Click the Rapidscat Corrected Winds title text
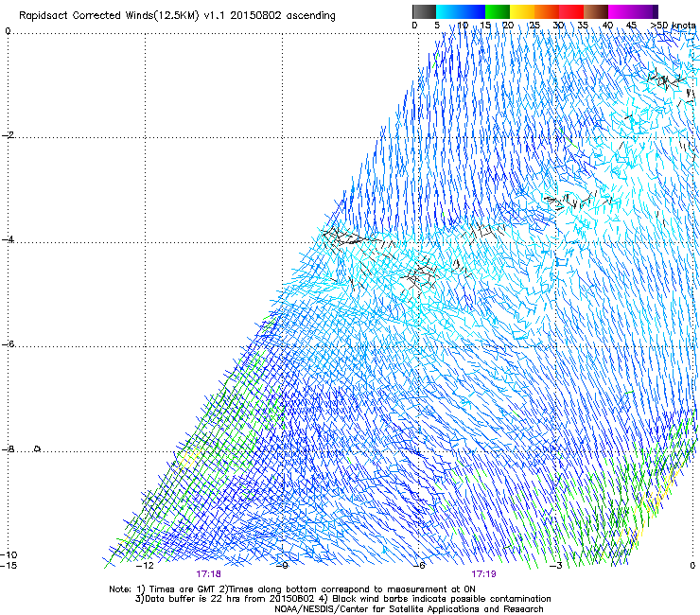 (x=177, y=15)
